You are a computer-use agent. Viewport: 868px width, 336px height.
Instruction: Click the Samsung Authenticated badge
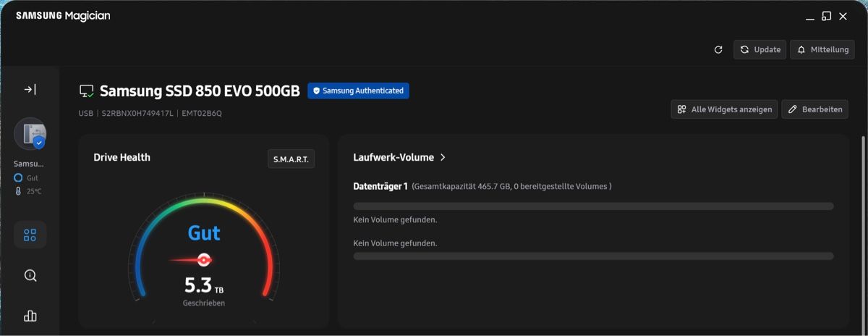[x=358, y=91]
